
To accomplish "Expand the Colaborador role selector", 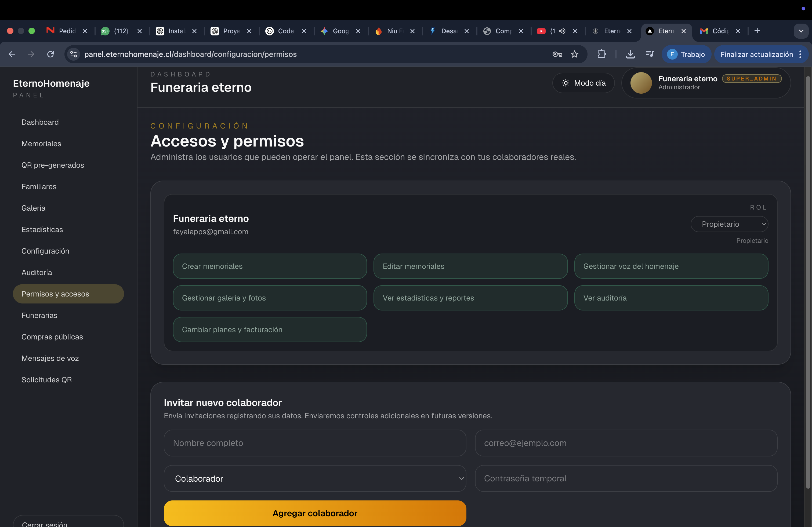I will point(314,478).
